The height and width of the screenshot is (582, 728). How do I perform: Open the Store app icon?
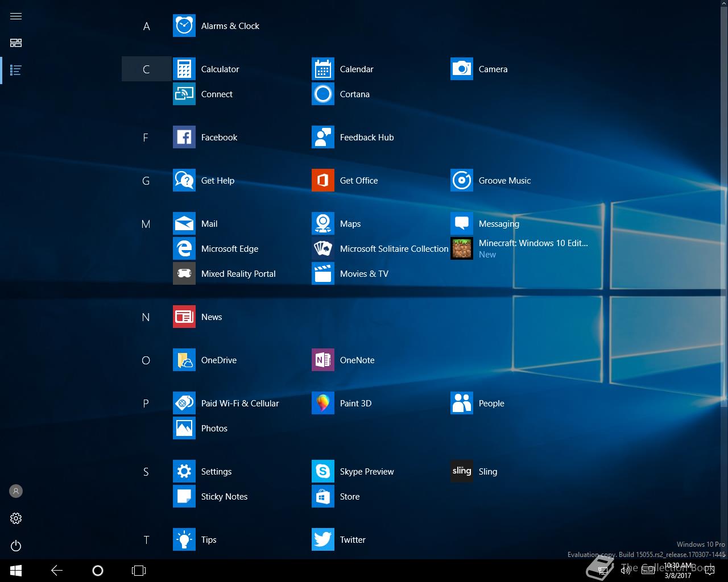point(323,496)
